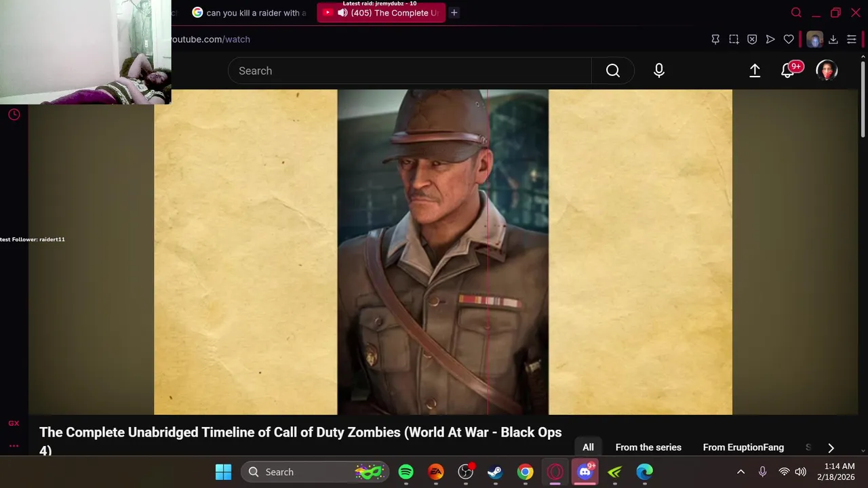Open the player send arrow icon

click(x=770, y=39)
